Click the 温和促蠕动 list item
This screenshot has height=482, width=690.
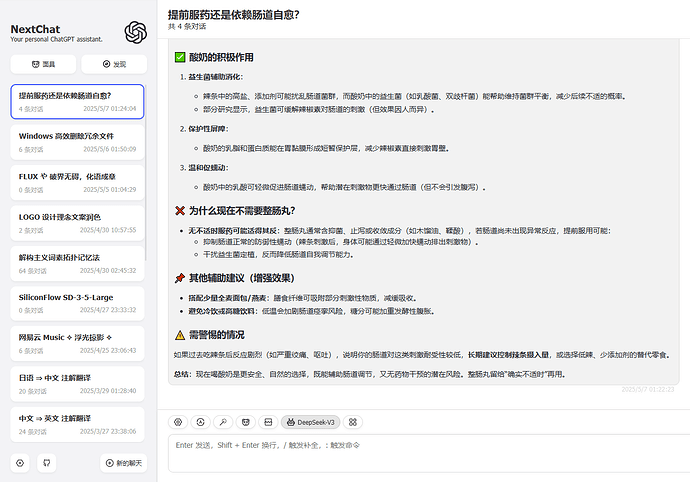[209, 168]
